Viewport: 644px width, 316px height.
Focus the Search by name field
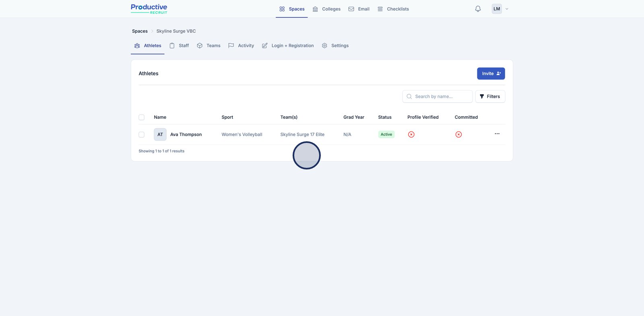pos(442,97)
